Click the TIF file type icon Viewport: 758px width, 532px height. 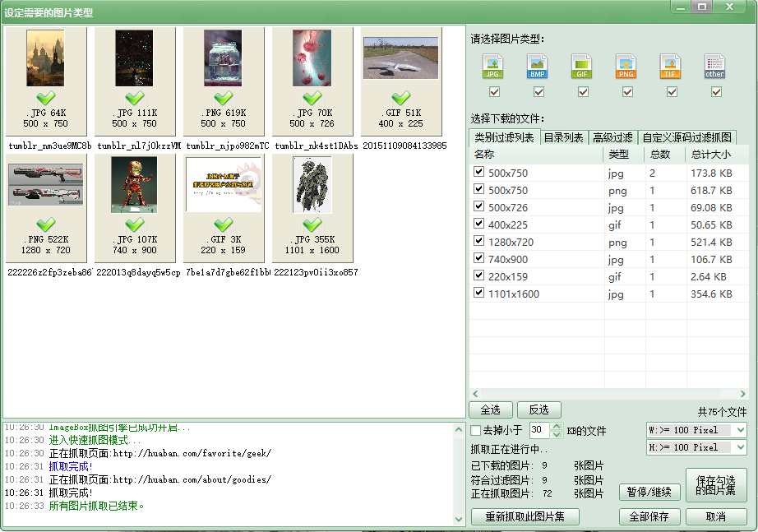point(670,67)
